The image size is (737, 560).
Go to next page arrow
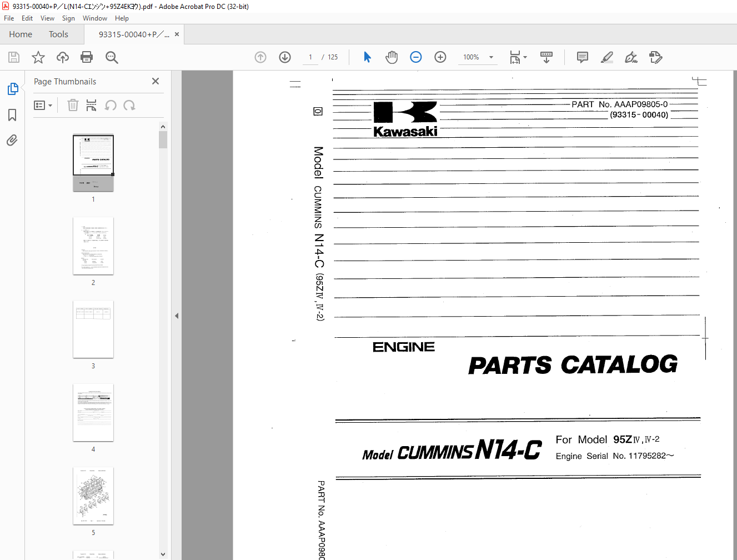[x=285, y=57]
